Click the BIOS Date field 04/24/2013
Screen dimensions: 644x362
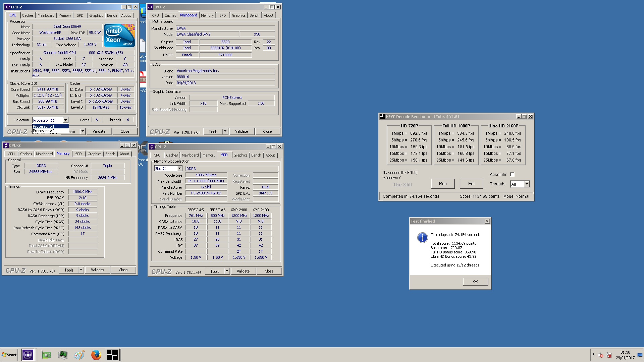pyautogui.click(x=225, y=83)
